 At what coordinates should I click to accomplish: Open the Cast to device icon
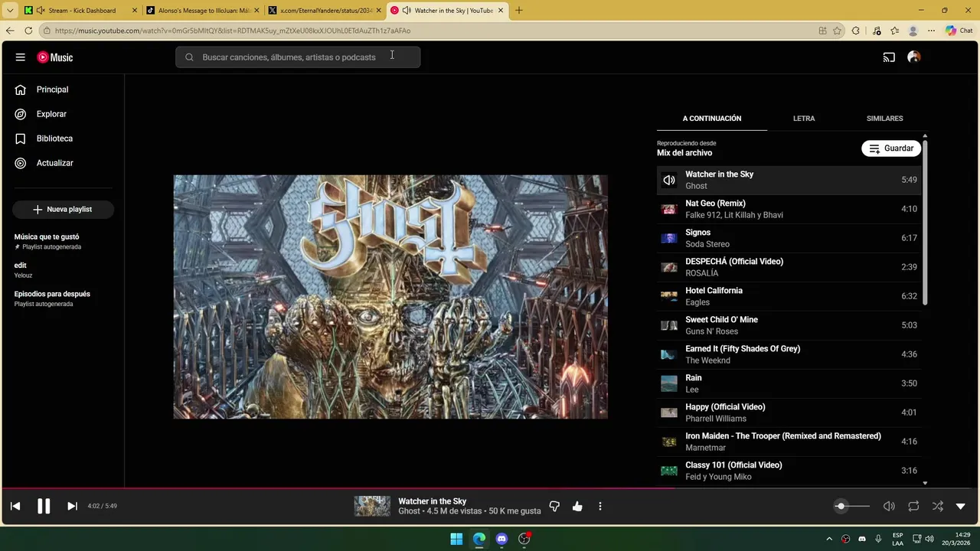pos(889,57)
